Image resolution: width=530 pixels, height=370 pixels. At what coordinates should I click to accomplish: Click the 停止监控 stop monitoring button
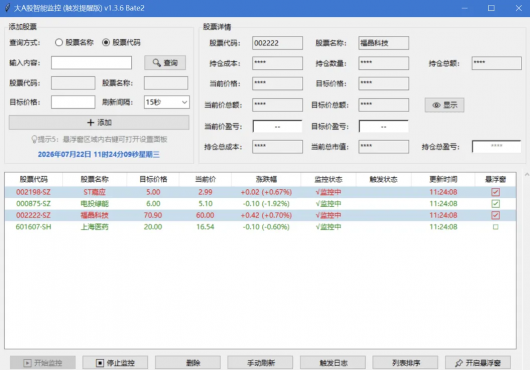tap(115, 363)
